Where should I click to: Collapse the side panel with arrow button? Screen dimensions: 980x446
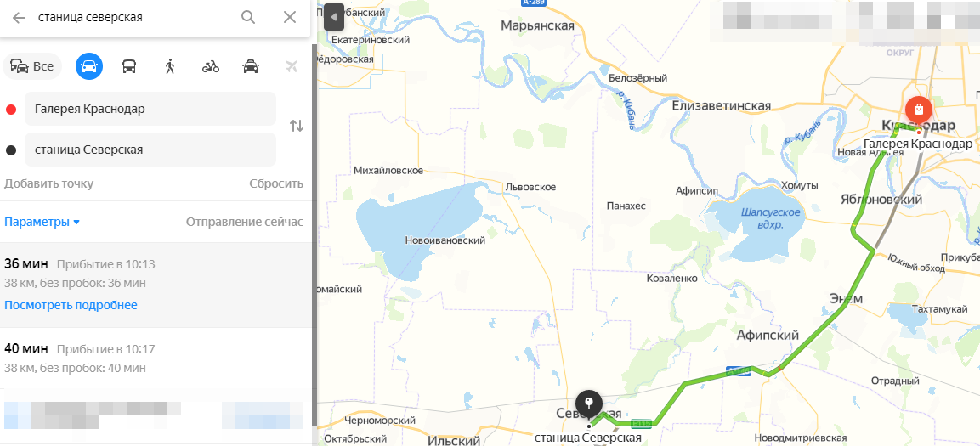coord(334,18)
